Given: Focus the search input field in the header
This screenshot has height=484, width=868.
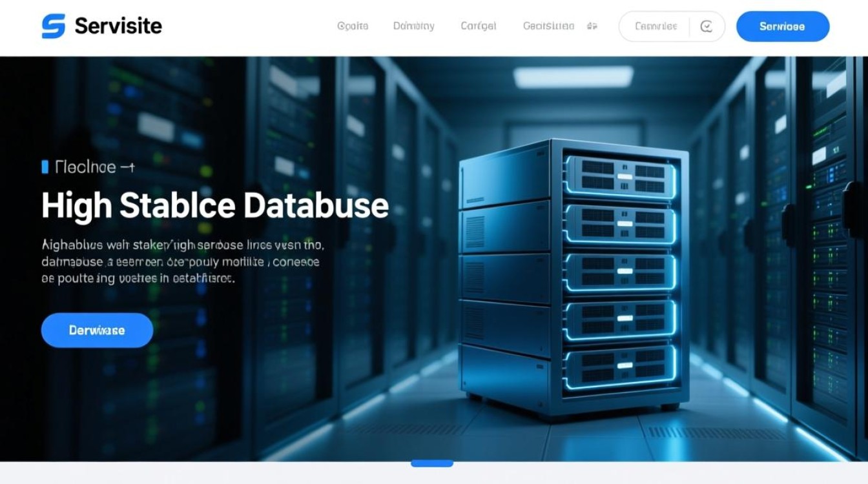Looking at the screenshot, I should 655,26.
